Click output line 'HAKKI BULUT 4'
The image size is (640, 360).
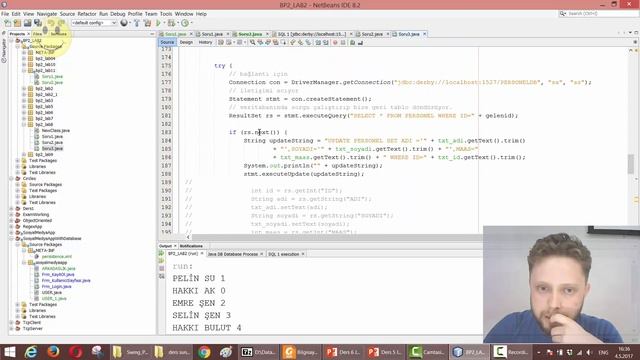click(x=207, y=328)
